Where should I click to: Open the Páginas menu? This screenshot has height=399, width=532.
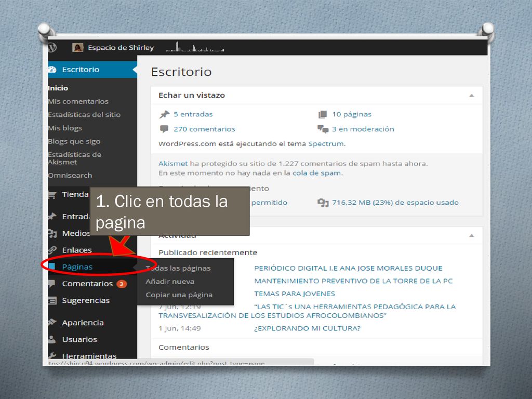coord(77,267)
